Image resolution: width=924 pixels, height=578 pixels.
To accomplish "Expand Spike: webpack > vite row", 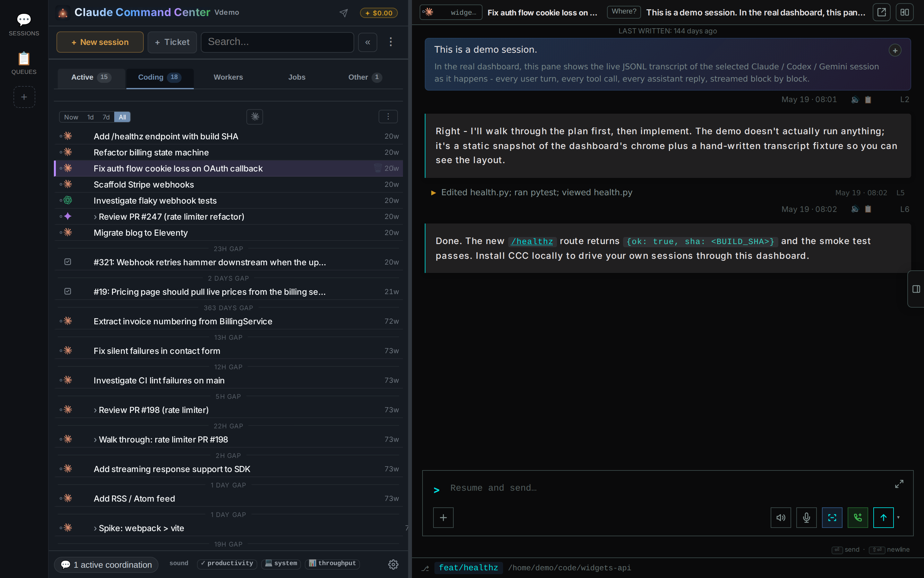I will [x=95, y=528].
